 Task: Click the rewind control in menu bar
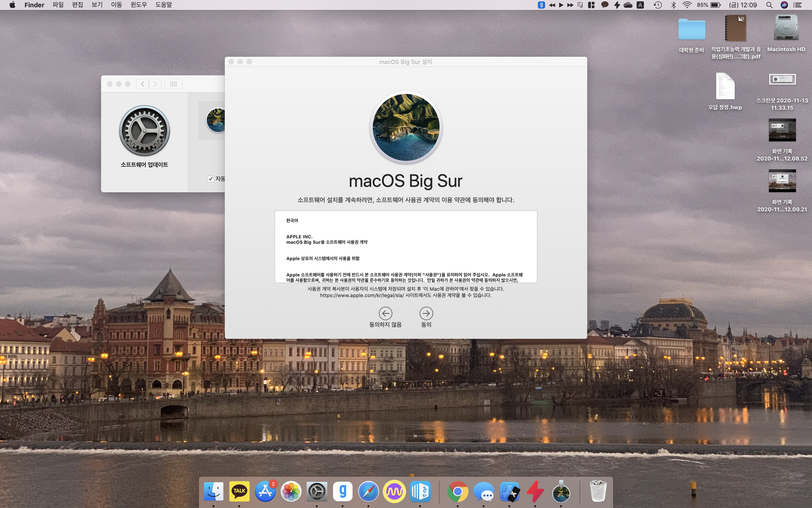552,5
